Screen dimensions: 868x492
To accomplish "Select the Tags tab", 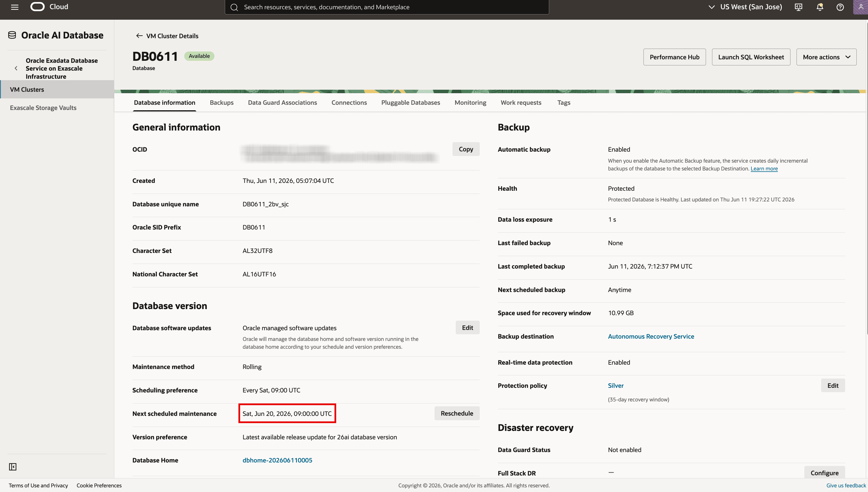I will click(564, 102).
